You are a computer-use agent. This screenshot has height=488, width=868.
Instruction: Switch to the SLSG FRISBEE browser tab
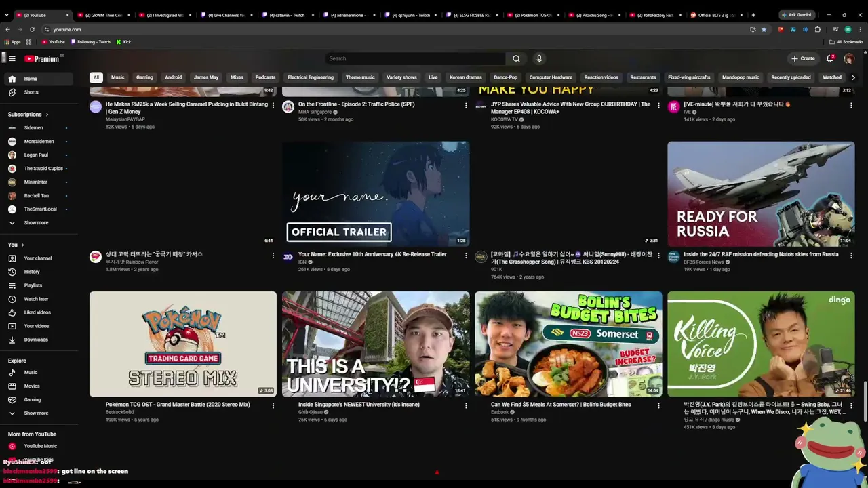[x=472, y=15]
